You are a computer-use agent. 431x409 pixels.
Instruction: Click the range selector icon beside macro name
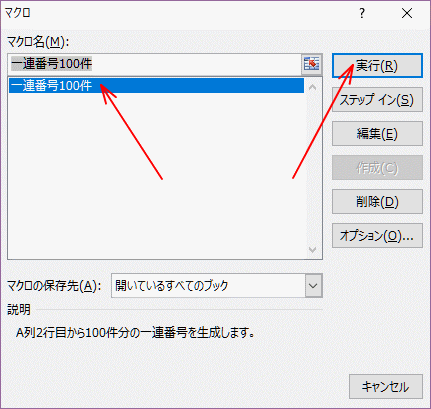[312, 63]
